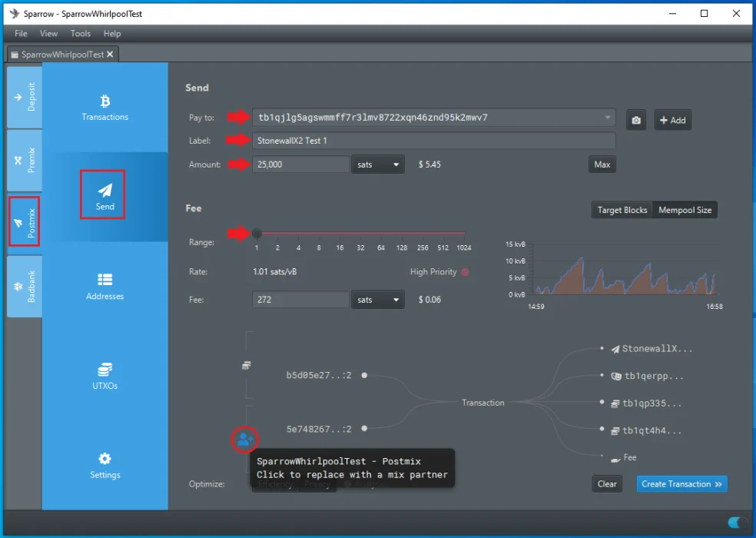756x538 pixels.
Task: Toggle Mempool Size fee view
Action: (x=685, y=210)
